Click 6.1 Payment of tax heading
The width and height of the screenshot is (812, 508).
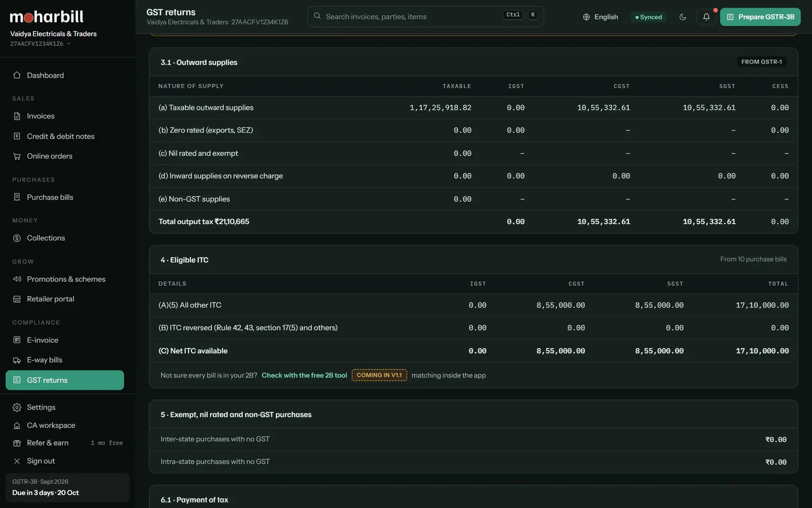tap(194, 500)
